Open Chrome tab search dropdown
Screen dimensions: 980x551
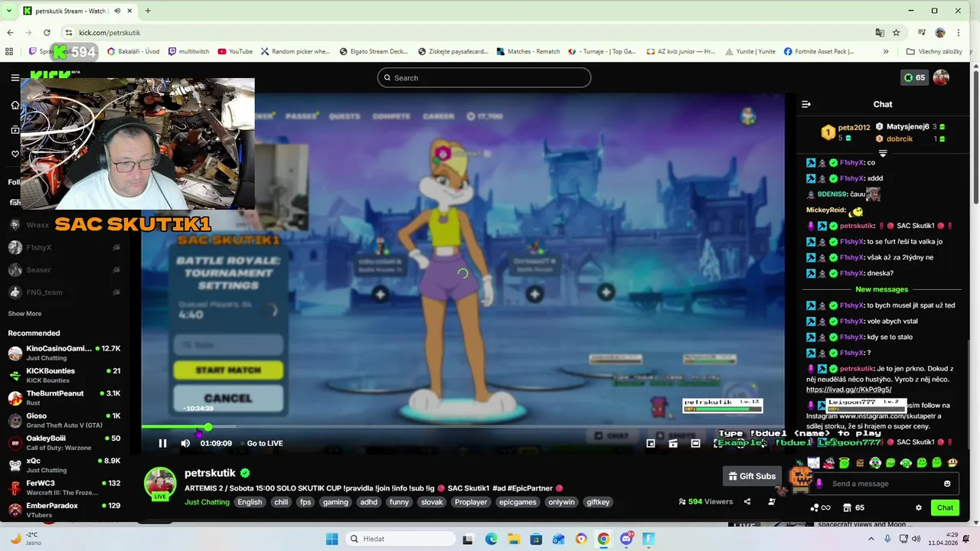point(9,11)
